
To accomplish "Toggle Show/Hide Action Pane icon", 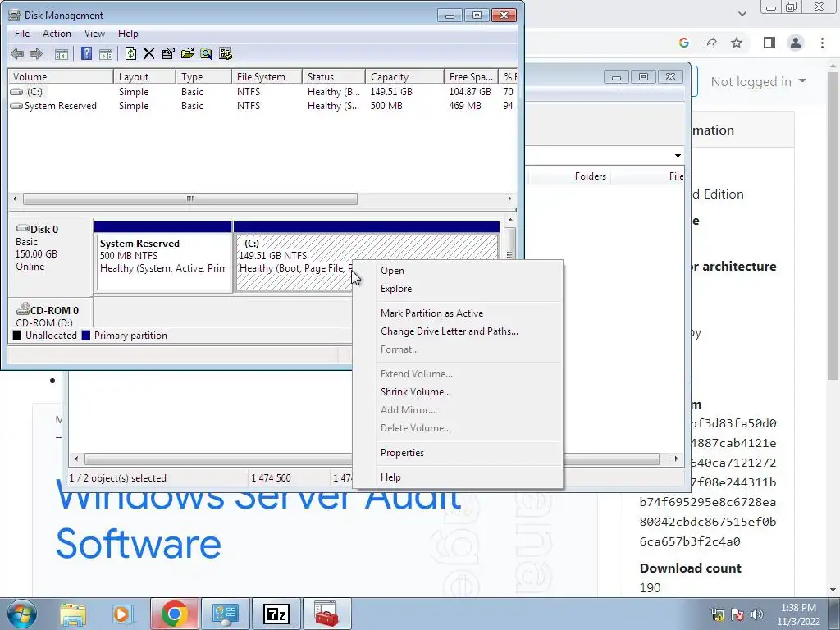I will 106,53.
